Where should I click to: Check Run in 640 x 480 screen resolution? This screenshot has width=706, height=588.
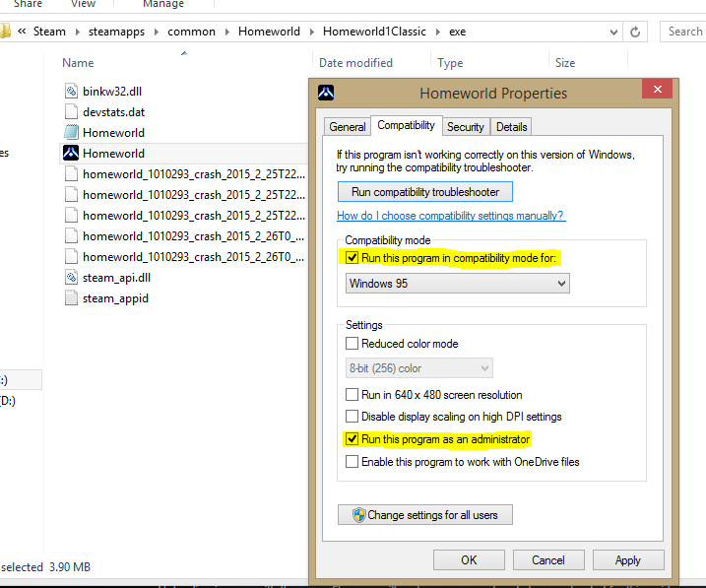tap(352, 395)
